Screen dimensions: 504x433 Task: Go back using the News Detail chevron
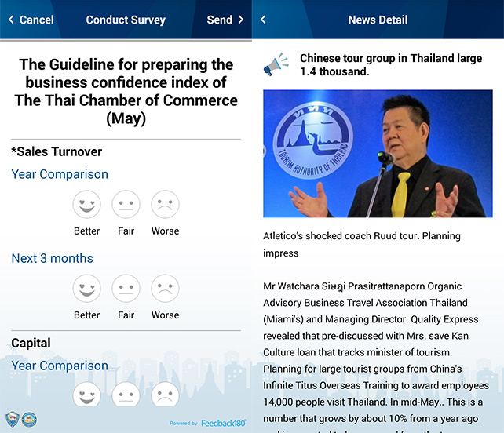tap(263, 20)
